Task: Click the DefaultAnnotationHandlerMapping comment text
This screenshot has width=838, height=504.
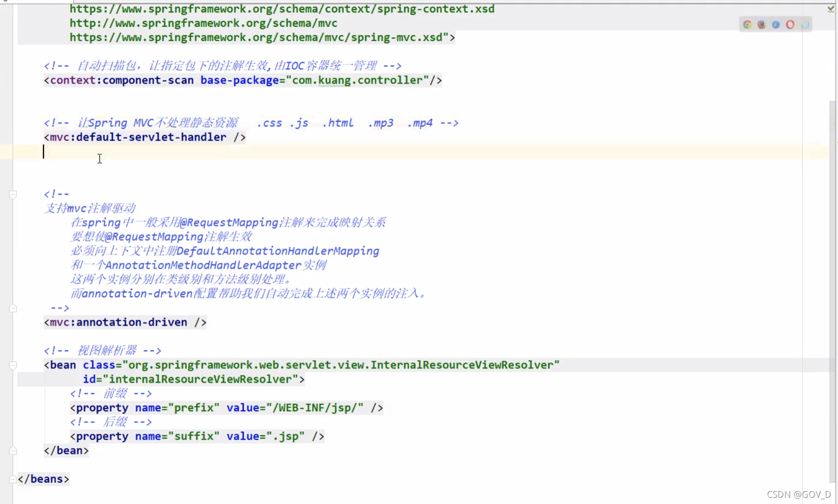Action: [278, 251]
